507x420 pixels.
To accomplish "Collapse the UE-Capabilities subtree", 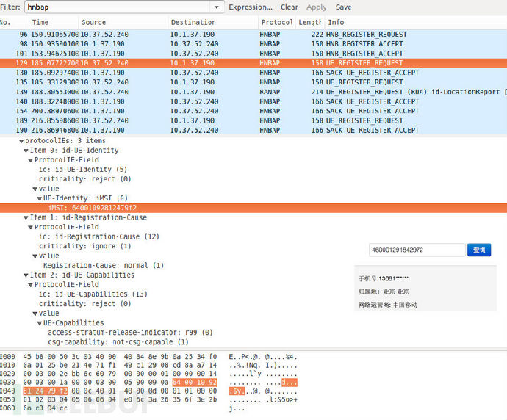I will coord(39,323).
